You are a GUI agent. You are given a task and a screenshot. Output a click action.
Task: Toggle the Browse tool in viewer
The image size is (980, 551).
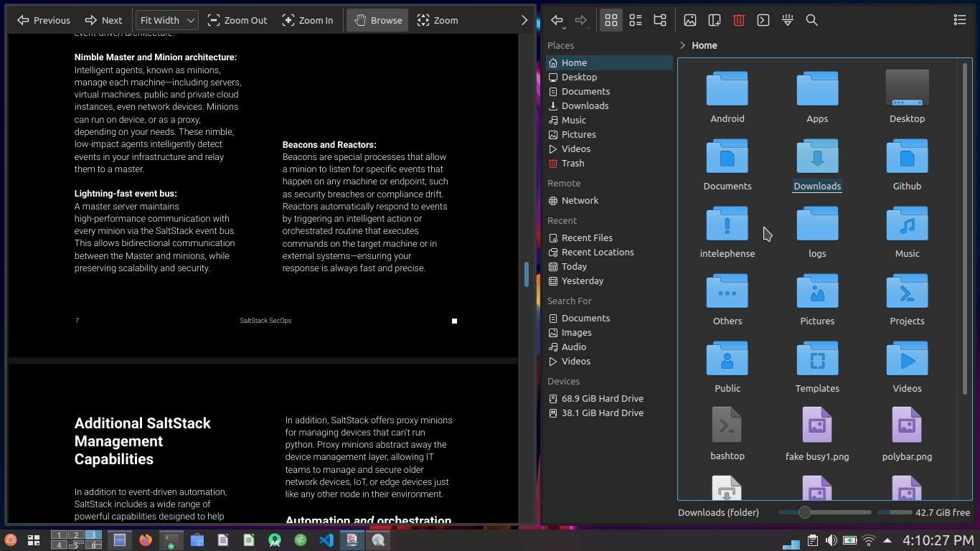tap(377, 20)
